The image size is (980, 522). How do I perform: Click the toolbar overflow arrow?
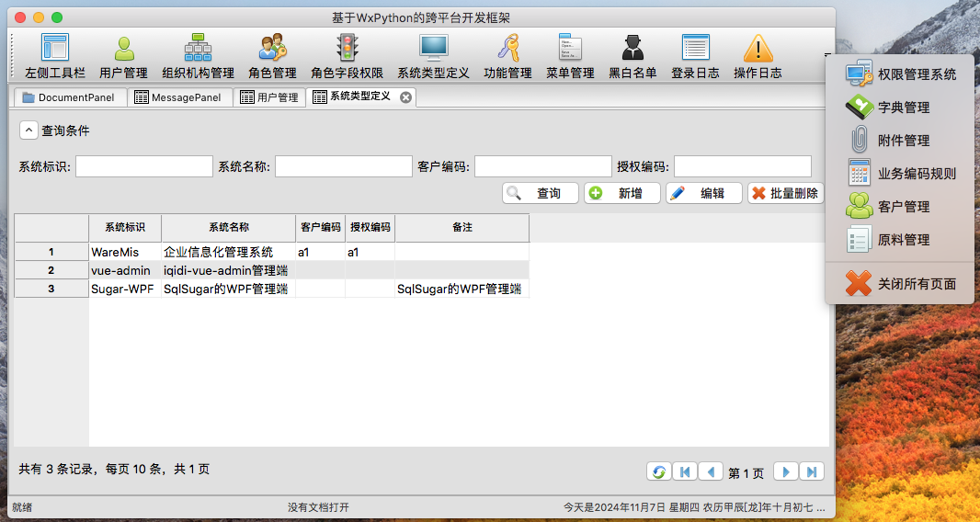coord(828,56)
